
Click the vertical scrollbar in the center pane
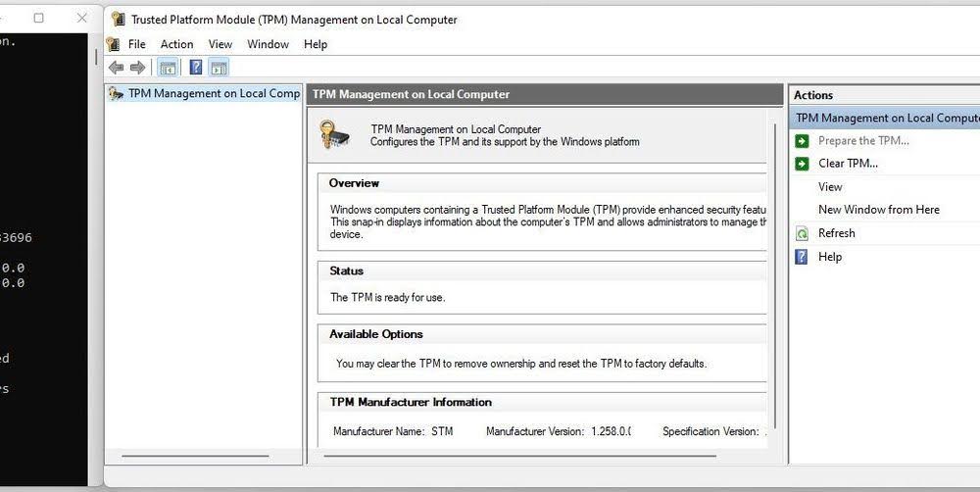(773, 294)
